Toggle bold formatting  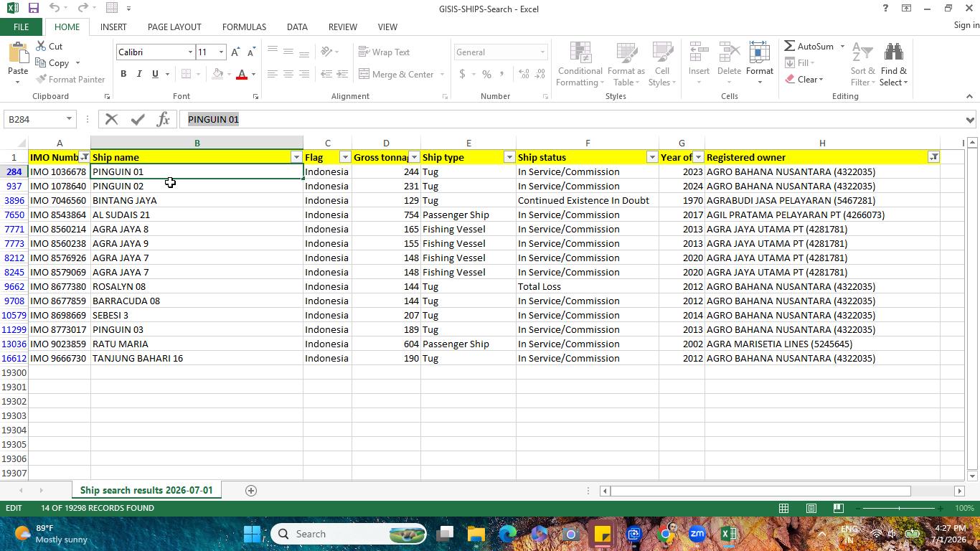(123, 74)
